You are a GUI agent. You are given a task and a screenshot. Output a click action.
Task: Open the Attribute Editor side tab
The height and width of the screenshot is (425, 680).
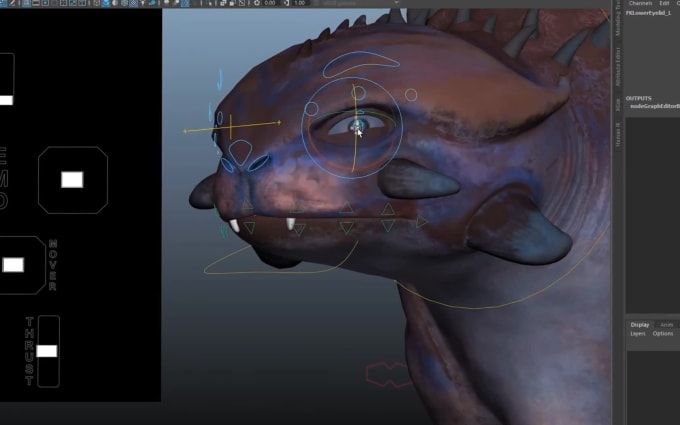618,67
